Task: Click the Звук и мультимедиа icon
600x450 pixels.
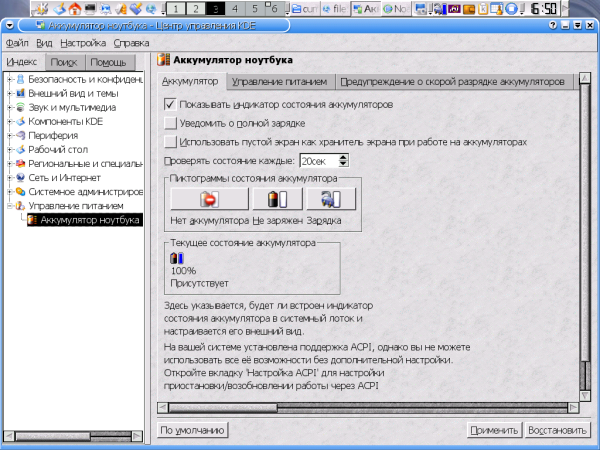Action: [20, 108]
